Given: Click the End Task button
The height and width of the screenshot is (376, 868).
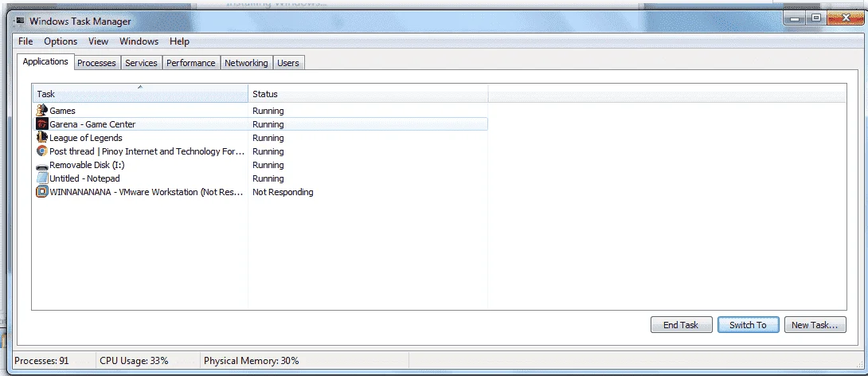Looking at the screenshot, I should pyautogui.click(x=681, y=325).
